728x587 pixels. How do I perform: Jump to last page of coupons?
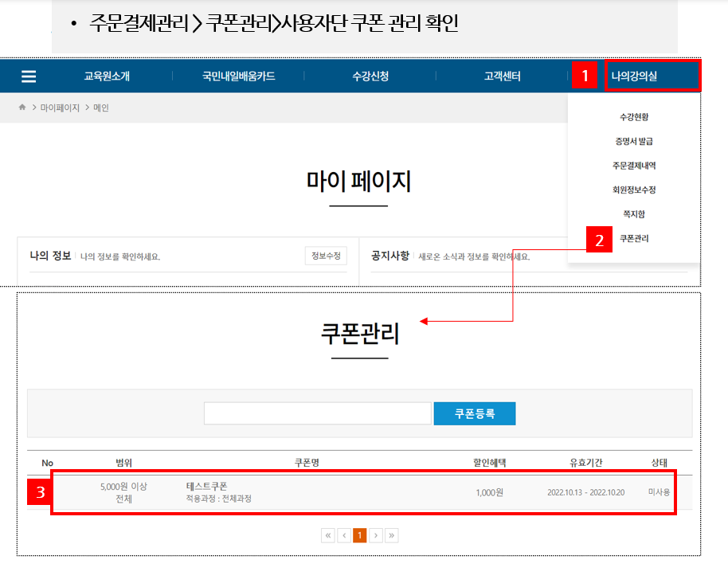391,535
